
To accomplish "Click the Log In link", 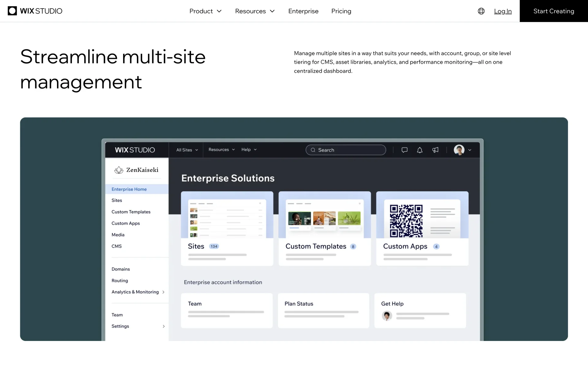I will (503, 11).
